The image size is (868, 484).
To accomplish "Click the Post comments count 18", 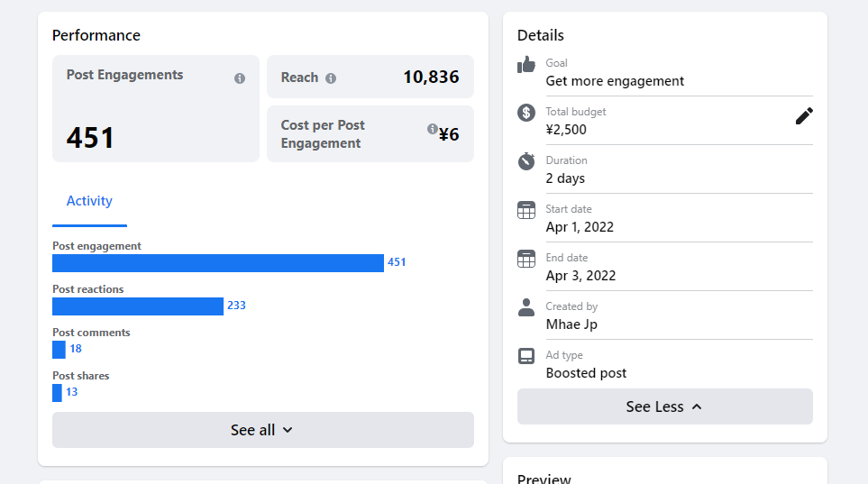I will click(x=76, y=349).
